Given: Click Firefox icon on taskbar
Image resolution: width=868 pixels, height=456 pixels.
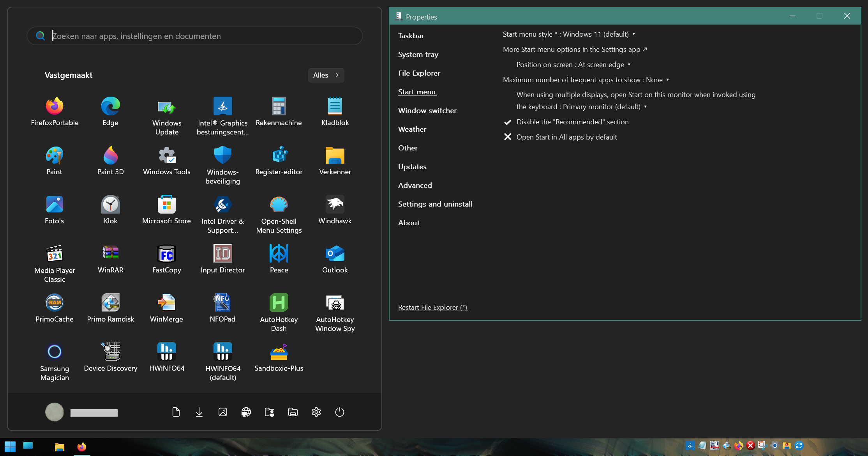Looking at the screenshot, I should point(82,447).
